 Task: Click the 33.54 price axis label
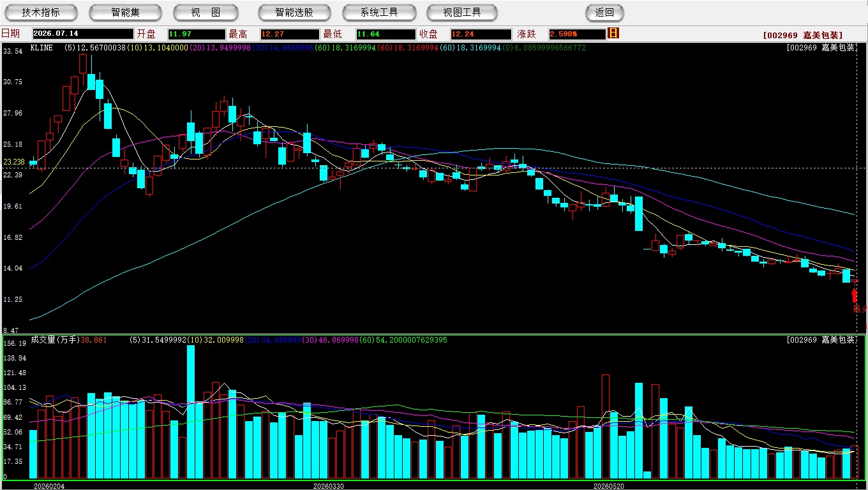[13, 50]
